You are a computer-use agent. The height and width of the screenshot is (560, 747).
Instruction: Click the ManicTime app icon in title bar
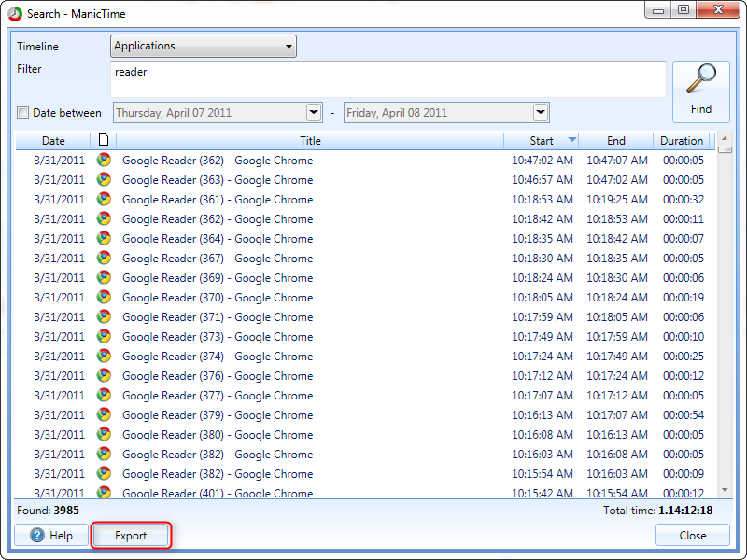[15, 11]
